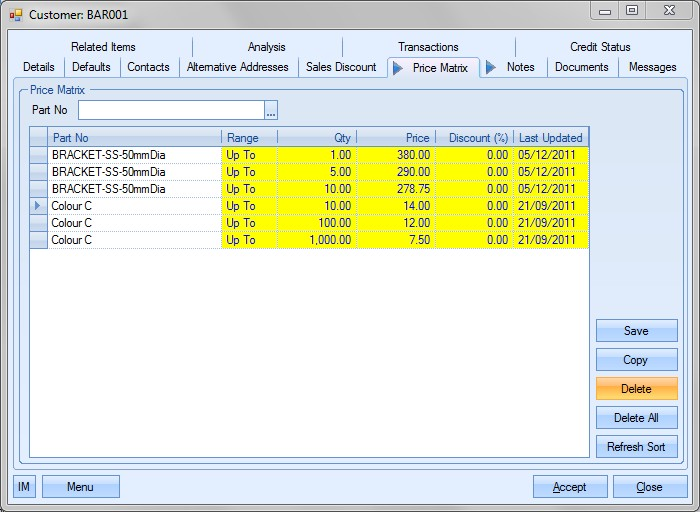
Task: Click the window icon in title bar
Action: tap(16, 15)
